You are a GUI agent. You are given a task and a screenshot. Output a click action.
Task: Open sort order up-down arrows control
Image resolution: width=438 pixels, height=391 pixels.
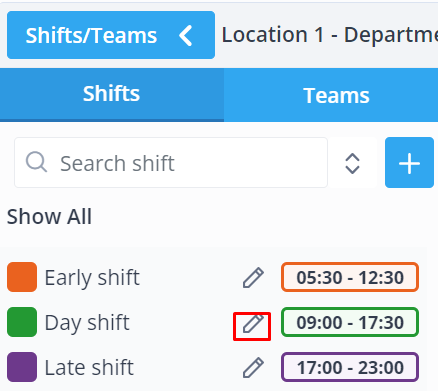click(352, 163)
